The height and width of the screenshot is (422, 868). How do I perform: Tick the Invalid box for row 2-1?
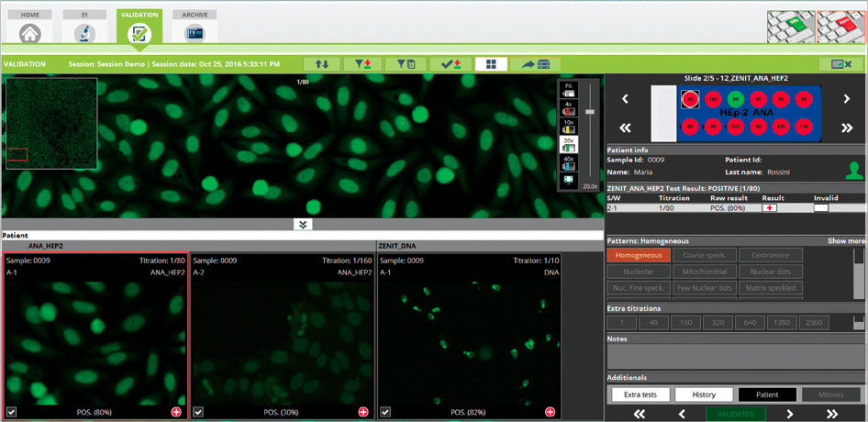pyautogui.click(x=820, y=208)
